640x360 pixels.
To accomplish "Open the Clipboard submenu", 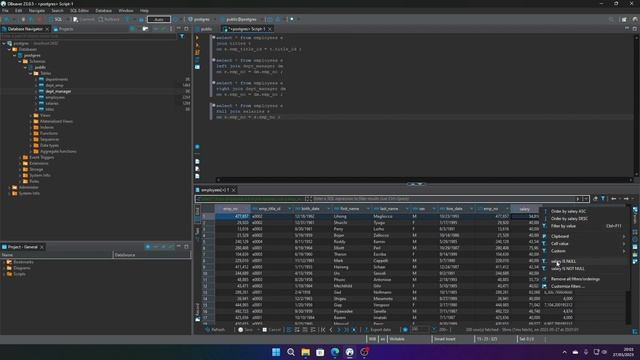I will (560, 236).
